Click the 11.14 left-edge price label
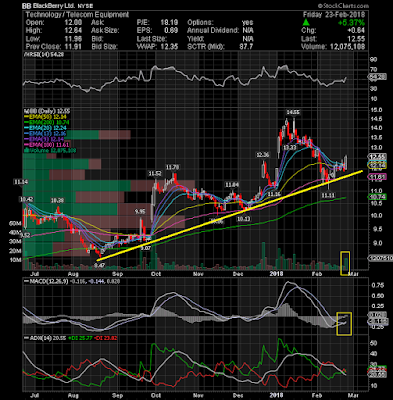 click(x=20, y=182)
